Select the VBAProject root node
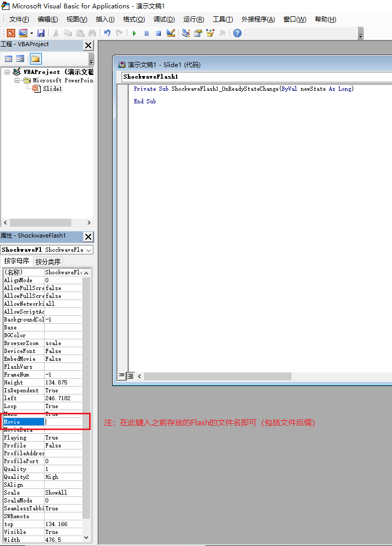This screenshot has height=546, width=392. point(58,72)
